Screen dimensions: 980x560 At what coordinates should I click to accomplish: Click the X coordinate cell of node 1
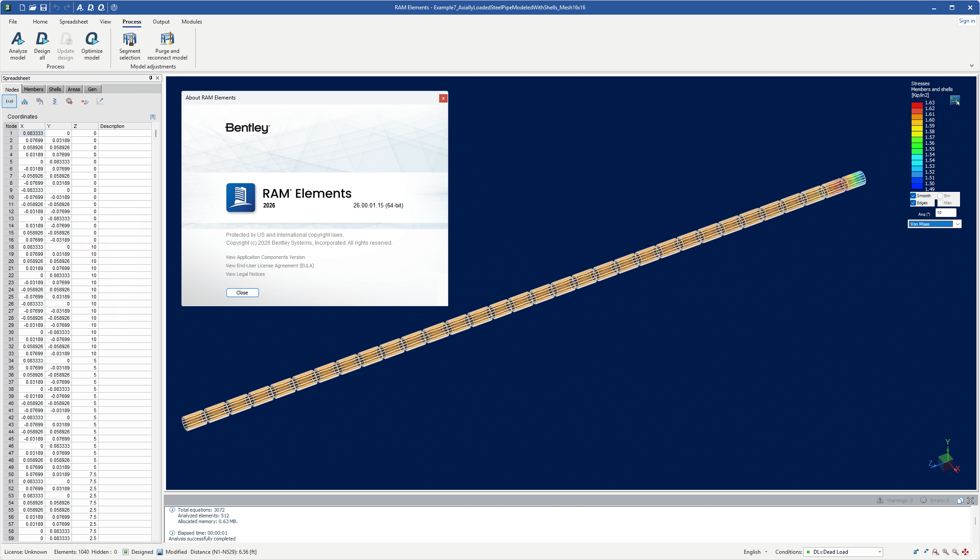pos(32,133)
